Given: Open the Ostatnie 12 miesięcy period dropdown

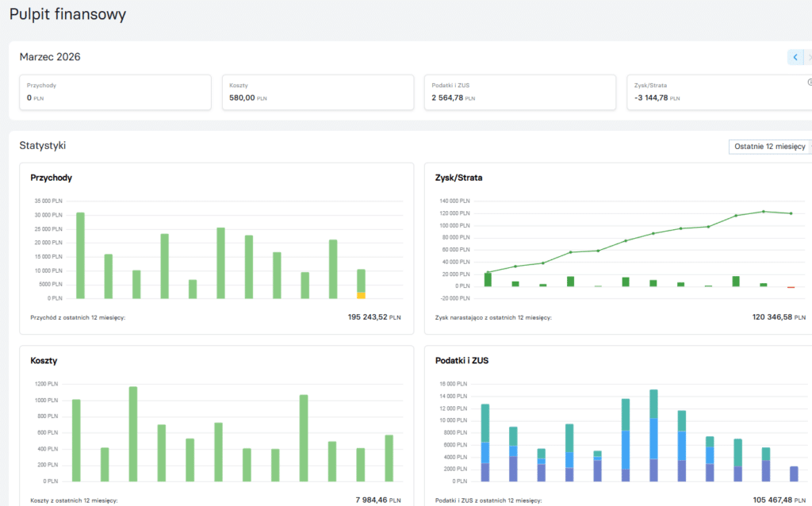Looking at the screenshot, I should tap(770, 147).
